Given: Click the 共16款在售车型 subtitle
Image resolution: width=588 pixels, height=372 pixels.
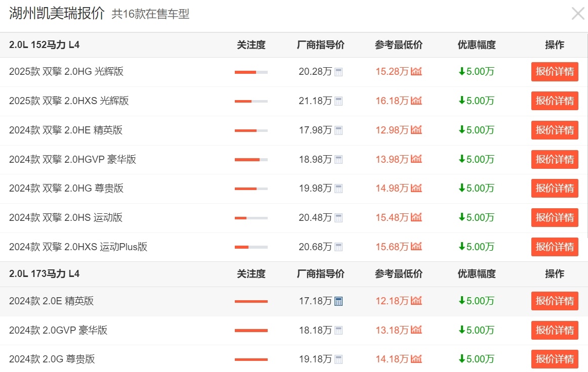Looking at the screenshot, I should point(150,14).
